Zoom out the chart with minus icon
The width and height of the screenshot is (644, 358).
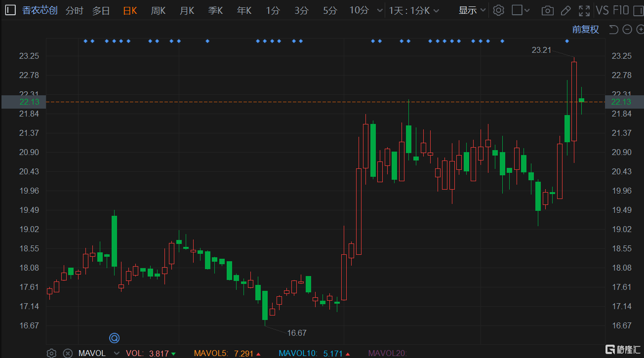[x=627, y=30]
